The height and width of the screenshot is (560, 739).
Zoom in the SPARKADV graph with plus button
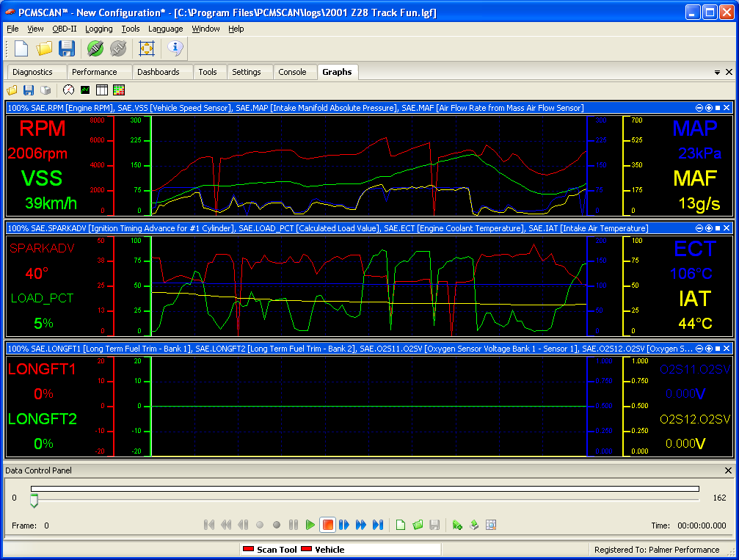click(709, 228)
